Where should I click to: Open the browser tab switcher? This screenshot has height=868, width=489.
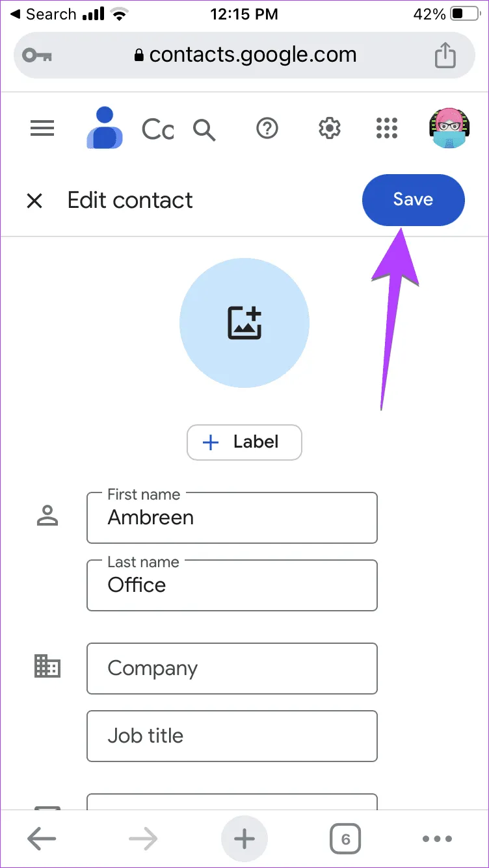point(345,839)
